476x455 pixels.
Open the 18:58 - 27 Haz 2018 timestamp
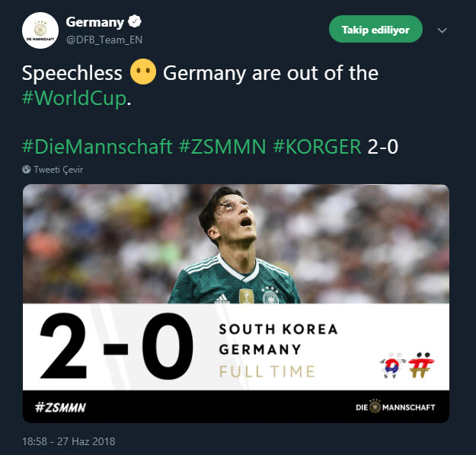[x=69, y=441]
